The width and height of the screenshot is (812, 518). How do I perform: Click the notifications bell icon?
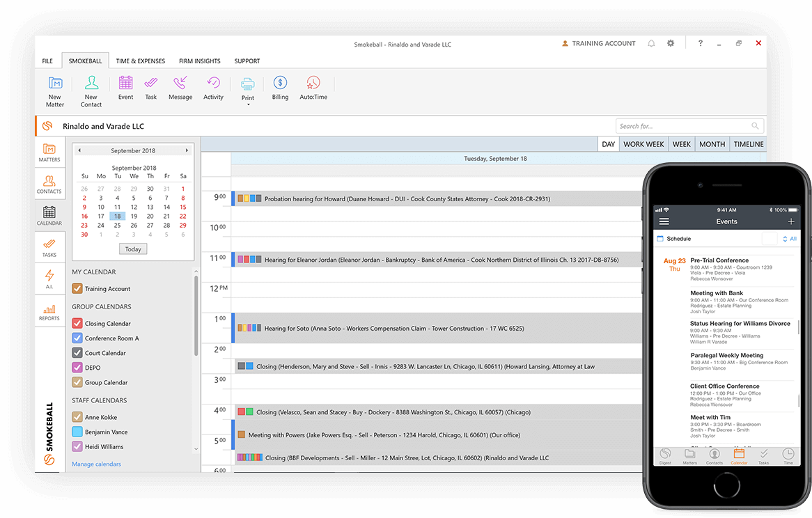pos(651,43)
